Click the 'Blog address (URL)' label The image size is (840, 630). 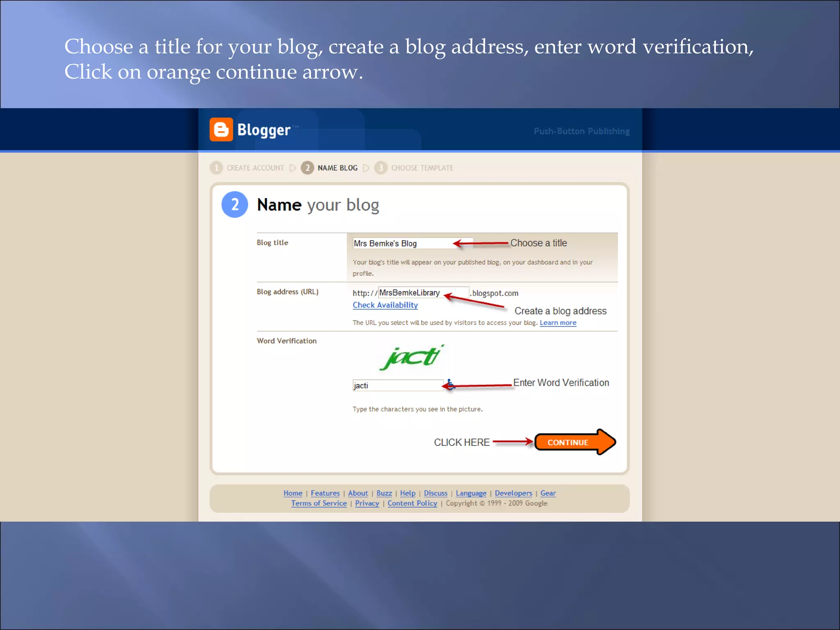288,292
